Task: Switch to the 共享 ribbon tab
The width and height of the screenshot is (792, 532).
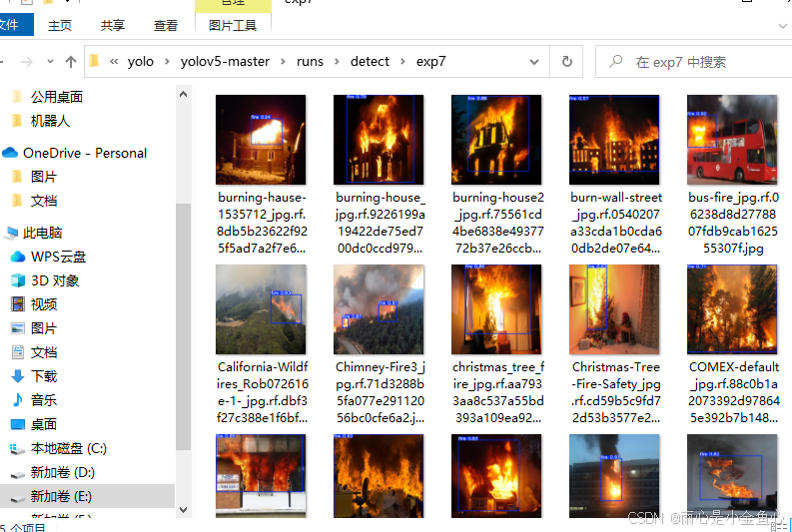Action: coord(113,25)
